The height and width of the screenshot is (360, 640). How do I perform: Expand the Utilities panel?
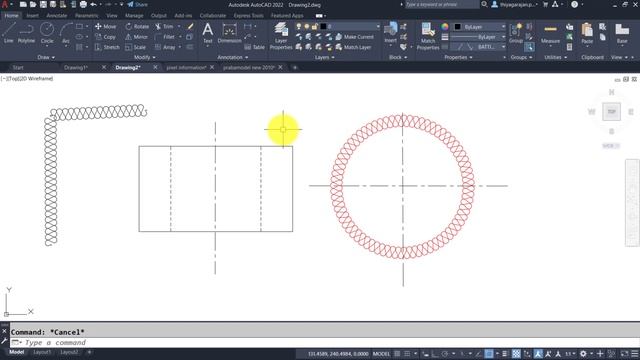(x=556, y=58)
